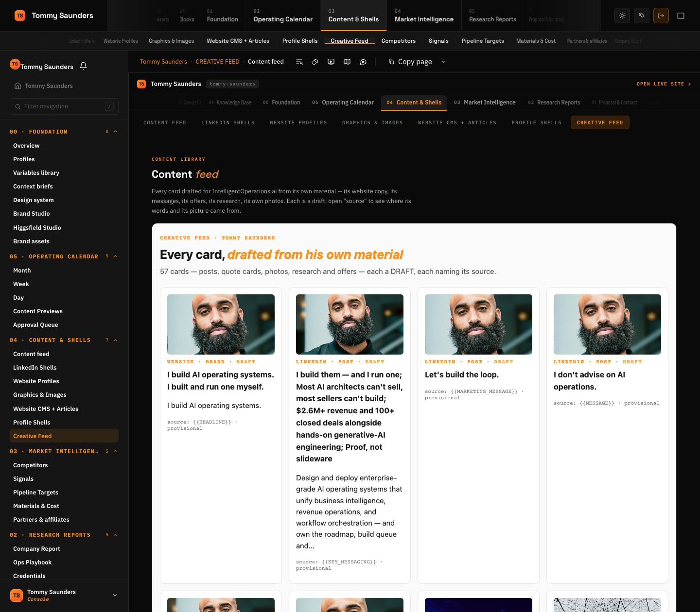Image resolution: width=700 pixels, height=612 pixels.
Task: Open Higgsfield Studio in sidebar
Action: (37, 228)
